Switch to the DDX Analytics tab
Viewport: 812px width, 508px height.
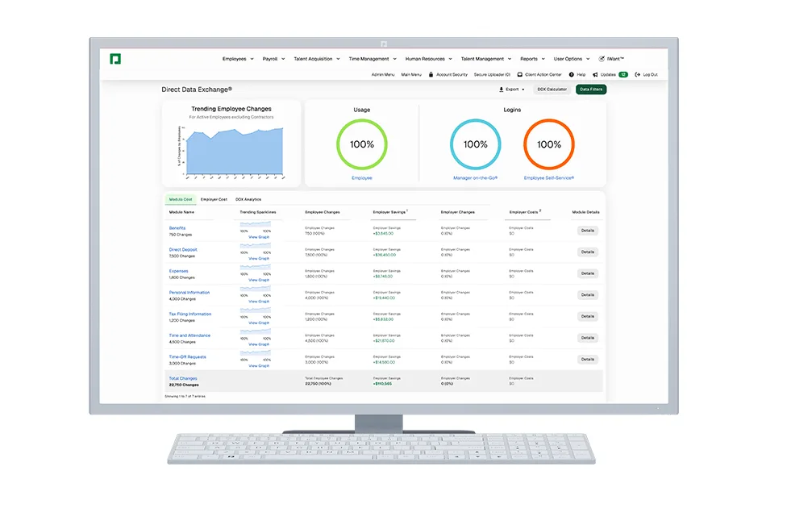click(248, 199)
